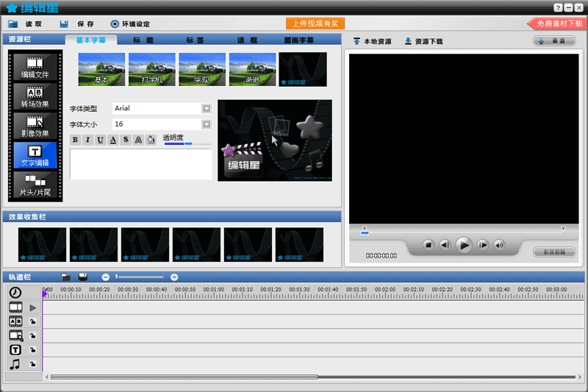
Task: Select the video track film icon
Action: point(15,307)
